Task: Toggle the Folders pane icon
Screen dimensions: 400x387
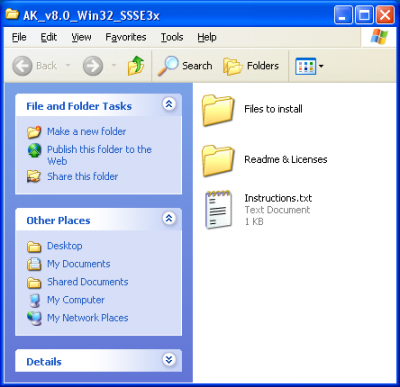Action: click(233, 66)
